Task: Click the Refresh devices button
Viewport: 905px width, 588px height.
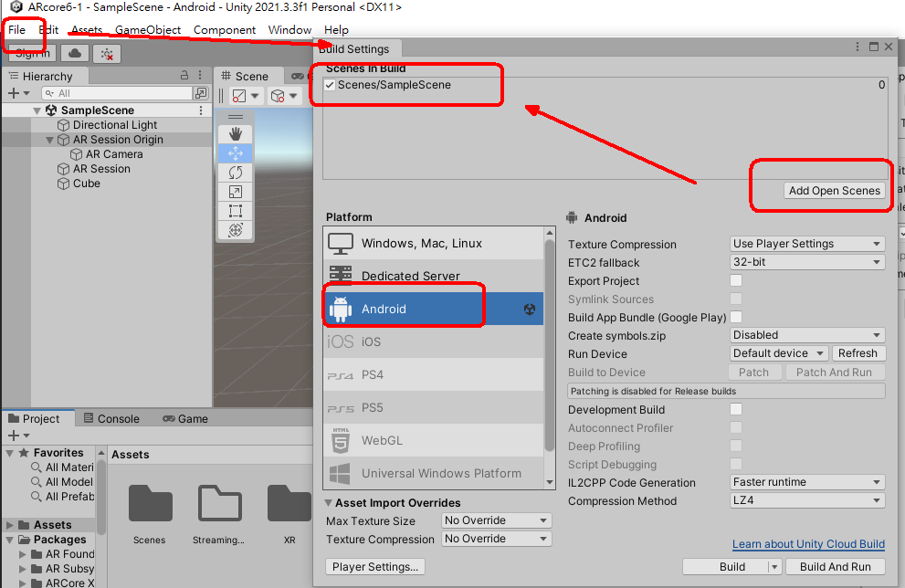Action: tap(858, 353)
